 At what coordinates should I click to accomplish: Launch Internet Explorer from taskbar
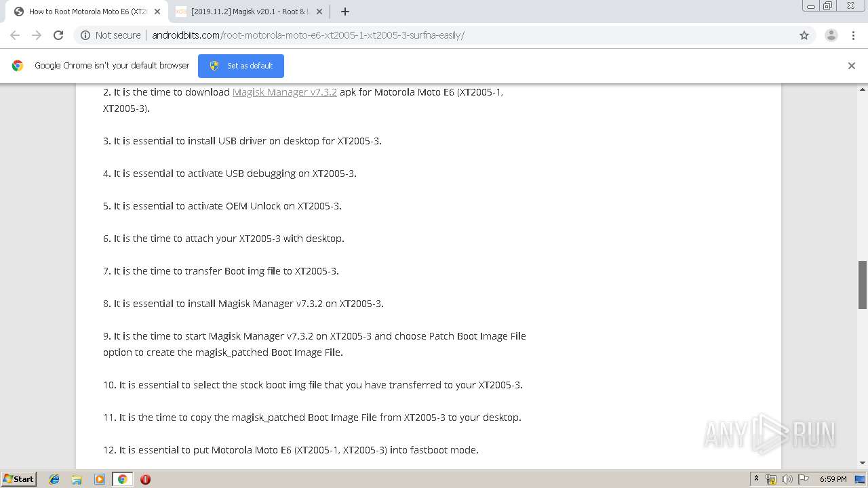54,479
